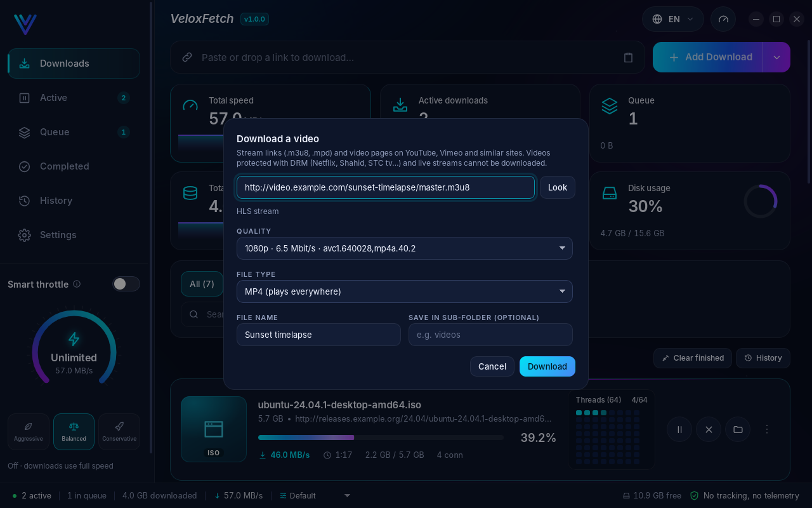
Task: Select the Conservative throttle mode
Action: click(x=119, y=432)
